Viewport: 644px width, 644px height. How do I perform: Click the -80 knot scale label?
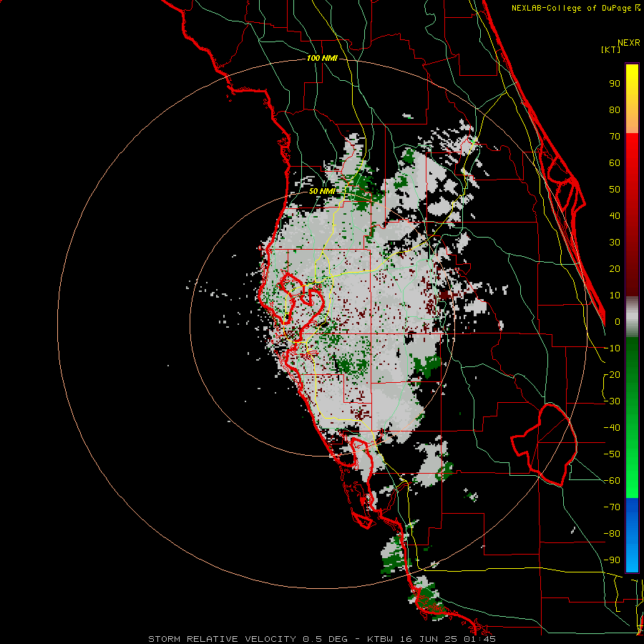click(x=612, y=534)
